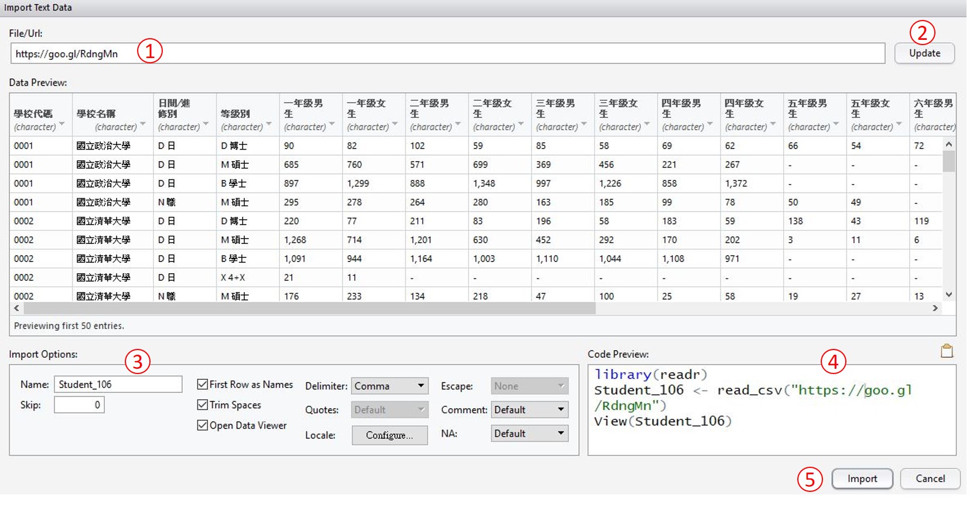Open Locale Configure dialog
The height and width of the screenshot is (506, 980).
pyautogui.click(x=390, y=435)
